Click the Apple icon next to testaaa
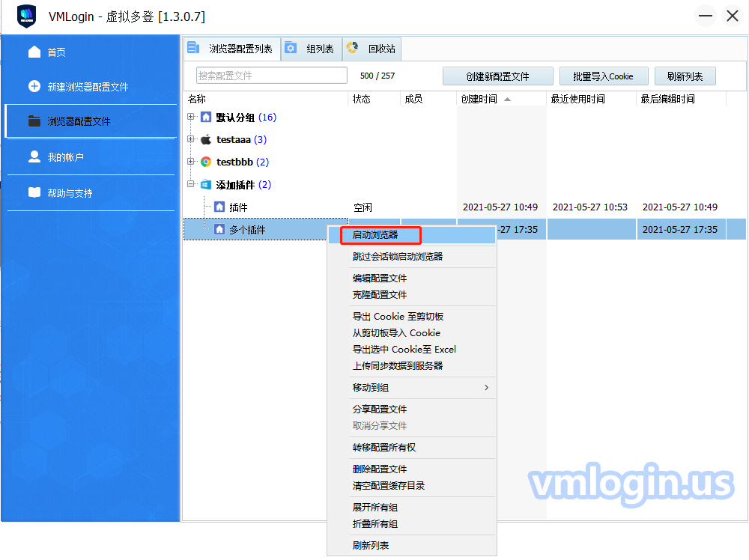Viewport: 749px width, 560px height. (206, 140)
